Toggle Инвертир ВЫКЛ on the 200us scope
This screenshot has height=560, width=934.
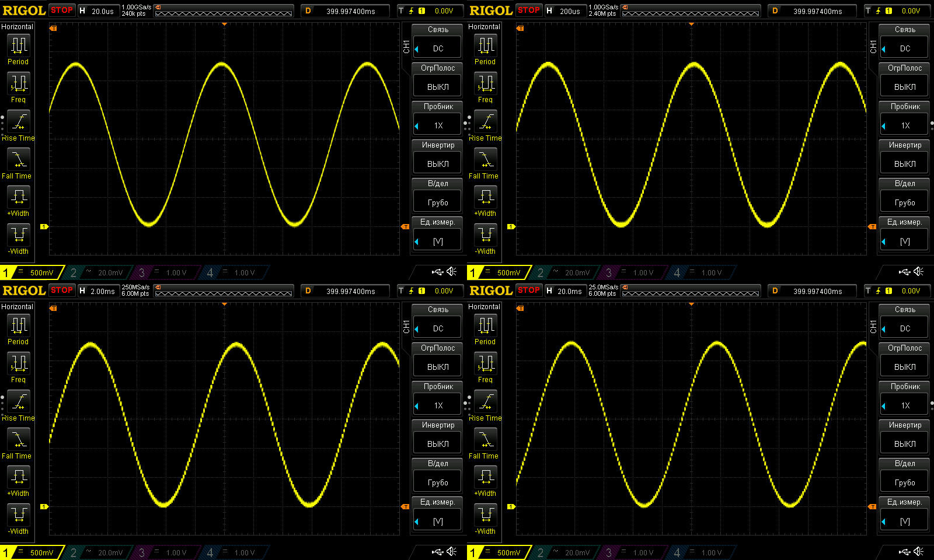click(905, 164)
